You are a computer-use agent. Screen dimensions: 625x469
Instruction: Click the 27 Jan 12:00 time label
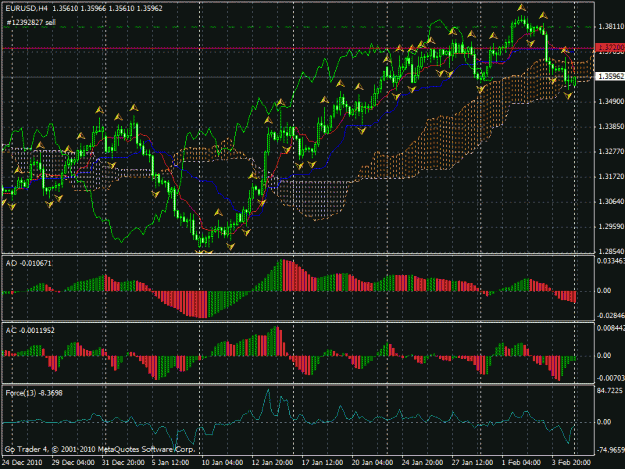(472, 463)
